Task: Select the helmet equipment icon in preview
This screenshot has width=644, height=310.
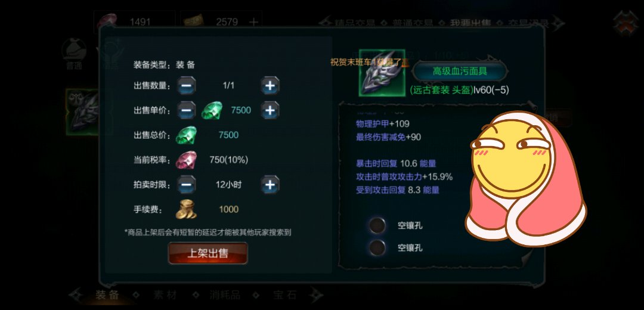Action: coord(382,73)
